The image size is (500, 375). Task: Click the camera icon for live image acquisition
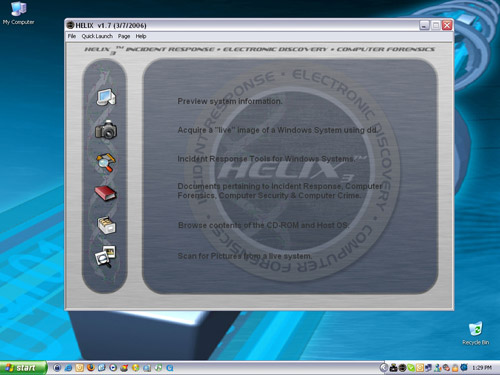(106, 130)
